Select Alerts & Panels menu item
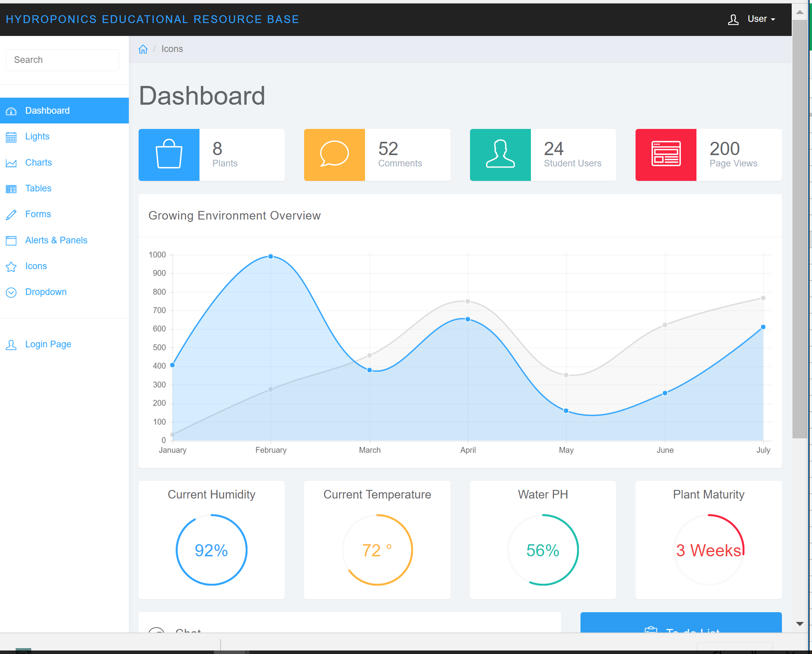 56,240
